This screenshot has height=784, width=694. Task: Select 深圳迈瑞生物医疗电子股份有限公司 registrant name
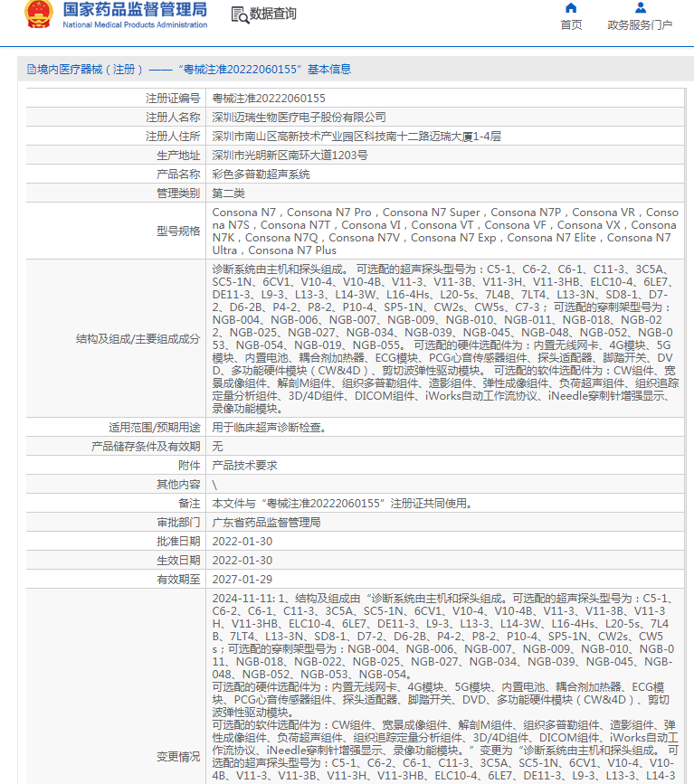click(299, 118)
